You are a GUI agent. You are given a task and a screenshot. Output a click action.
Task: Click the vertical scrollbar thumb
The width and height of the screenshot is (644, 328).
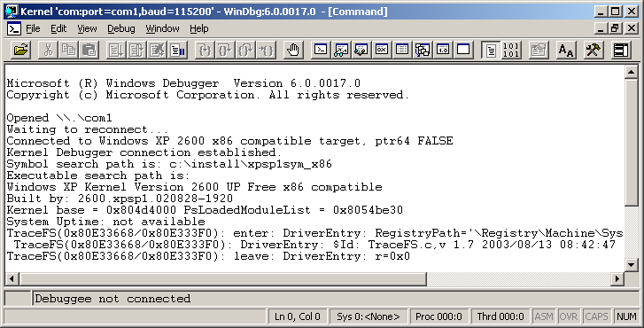pyautogui.click(x=631, y=142)
